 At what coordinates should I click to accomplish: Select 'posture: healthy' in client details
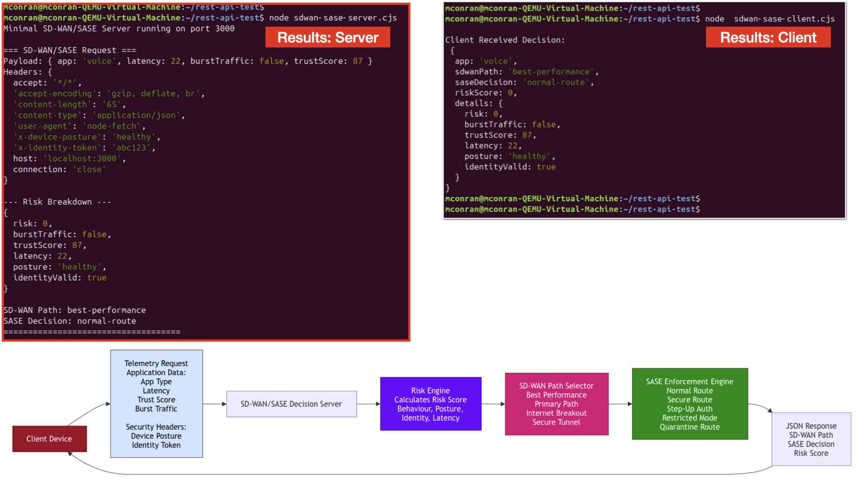pyautogui.click(x=509, y=156)
